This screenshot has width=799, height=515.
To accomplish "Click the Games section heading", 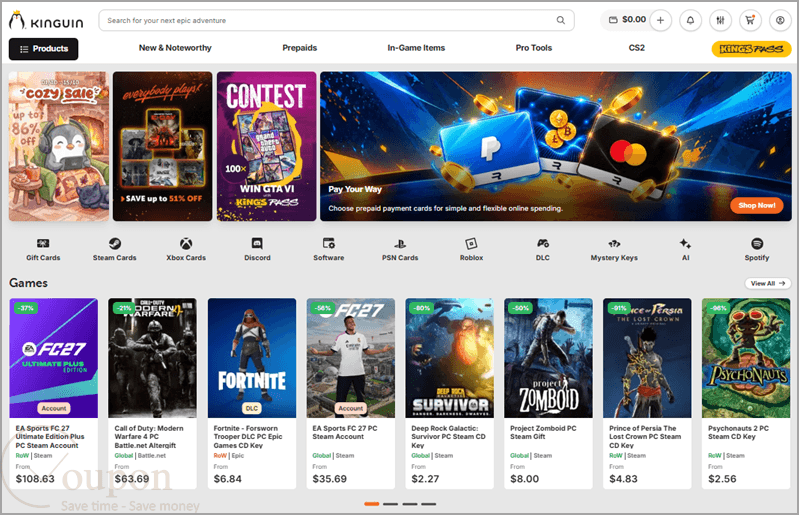I will click(29, 283).
